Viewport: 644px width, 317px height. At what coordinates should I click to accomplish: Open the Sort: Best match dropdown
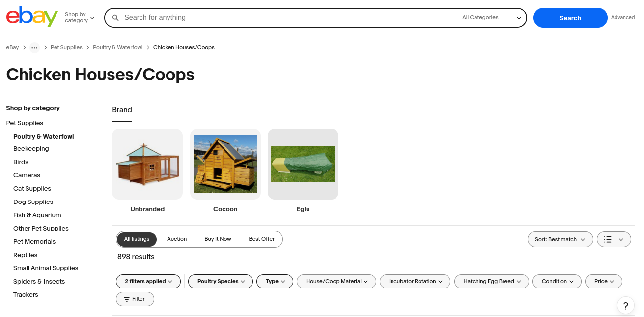pos(560,239)
